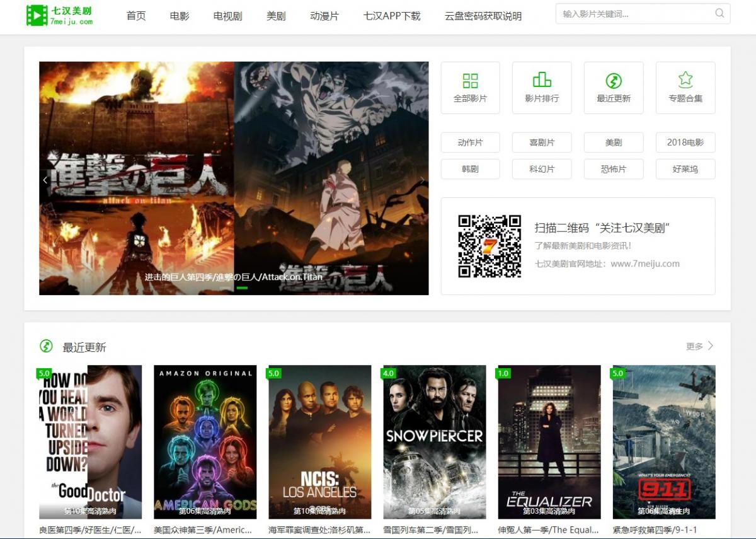Expand 更多 recent updates list
Screen dimensions: 756x539
(x=699, y=346)
